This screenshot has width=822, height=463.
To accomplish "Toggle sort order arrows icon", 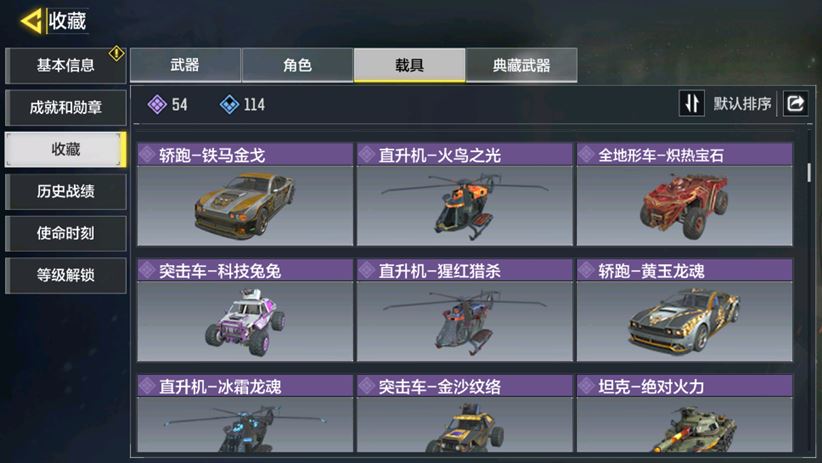I will click(x=691, y=103).
